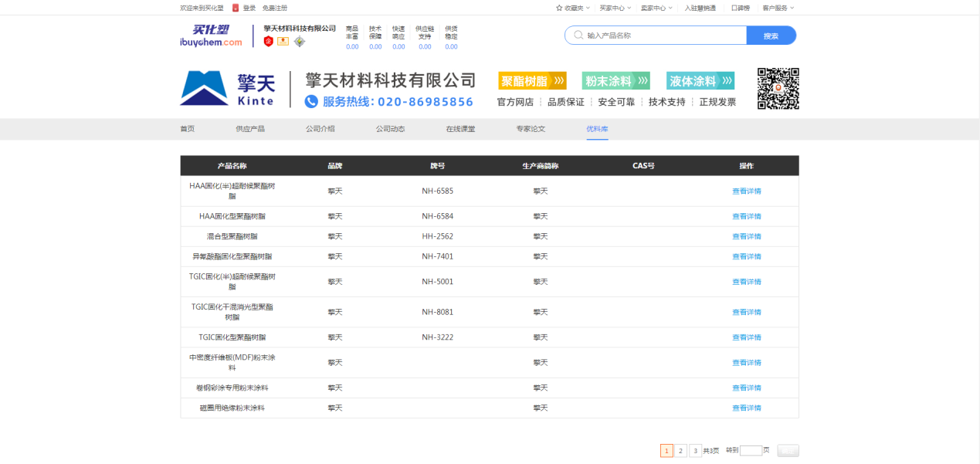
Task: Click product name 异氰酸酯固化型聚酯树脂
Action: pyautogui.click(x=232, y=256)
